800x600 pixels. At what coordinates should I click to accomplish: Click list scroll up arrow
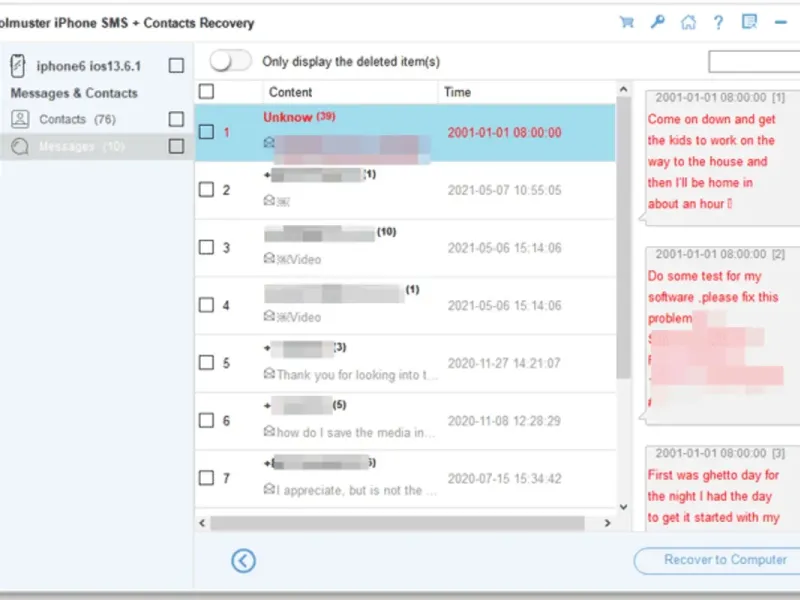623,89
